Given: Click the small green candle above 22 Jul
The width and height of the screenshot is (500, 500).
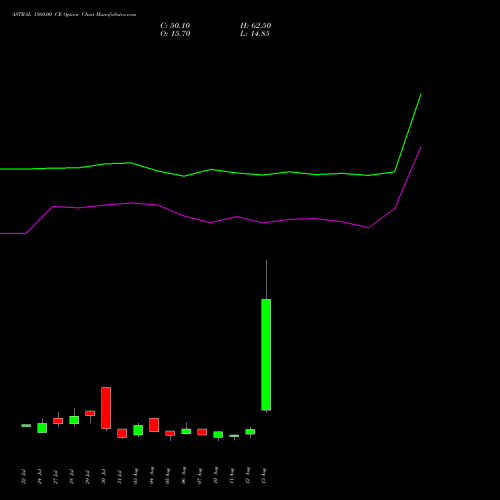Looking at the screenshot, I should (x=26, y=425).
